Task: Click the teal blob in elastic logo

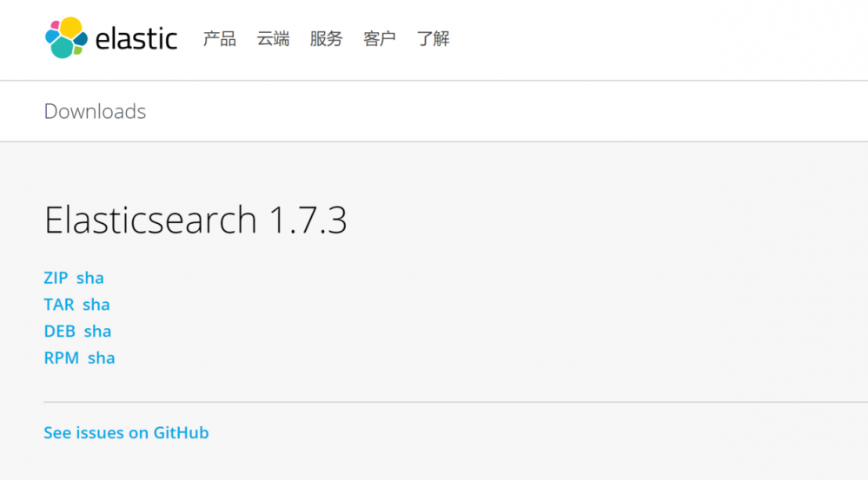Action: (x=62, y=48)
